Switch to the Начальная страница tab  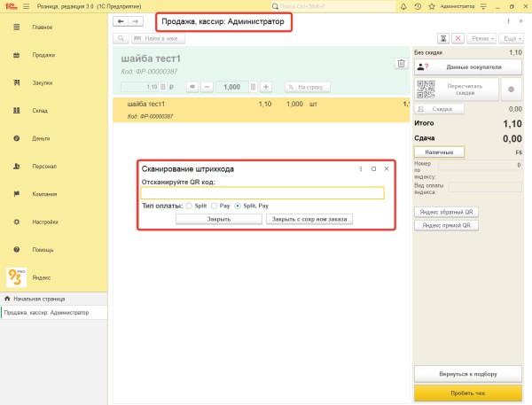coord(35,299)
